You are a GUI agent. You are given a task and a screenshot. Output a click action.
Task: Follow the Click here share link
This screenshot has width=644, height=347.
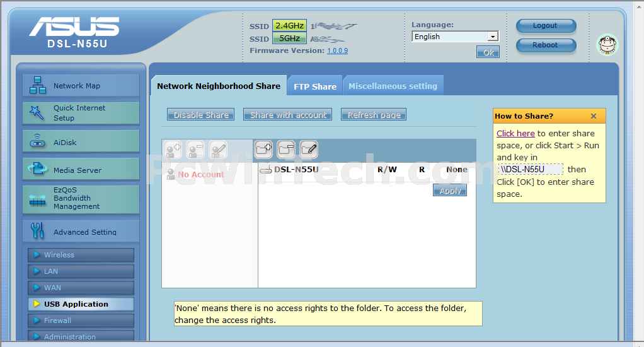515,133
